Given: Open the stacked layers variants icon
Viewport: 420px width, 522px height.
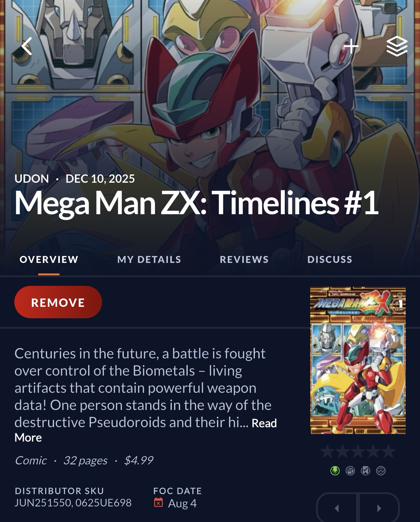Looking at the screenshot, I should click(x=397, y=46).
